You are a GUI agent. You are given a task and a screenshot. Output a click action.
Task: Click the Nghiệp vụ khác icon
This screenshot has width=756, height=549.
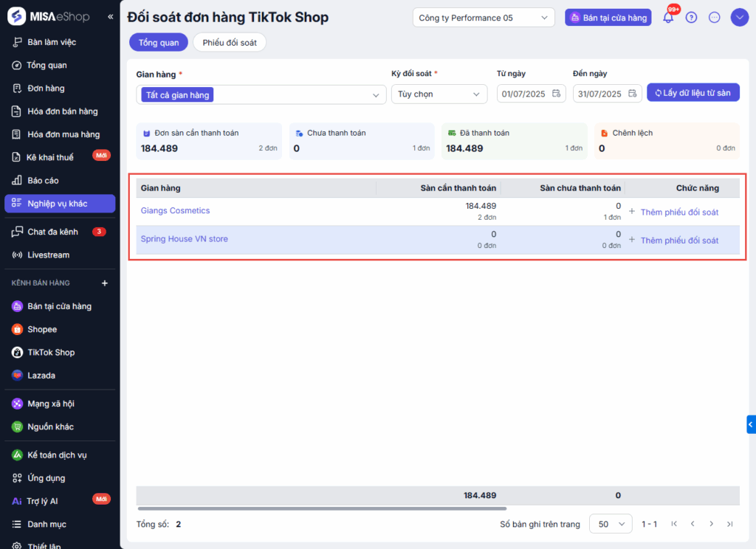coord(17,203)
